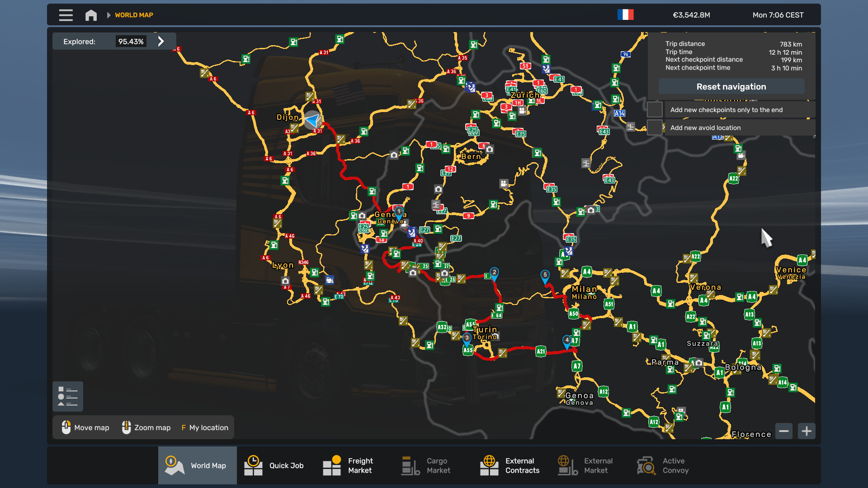Click the breadcrumb chevron before WORLD MAP

[108, 15]
